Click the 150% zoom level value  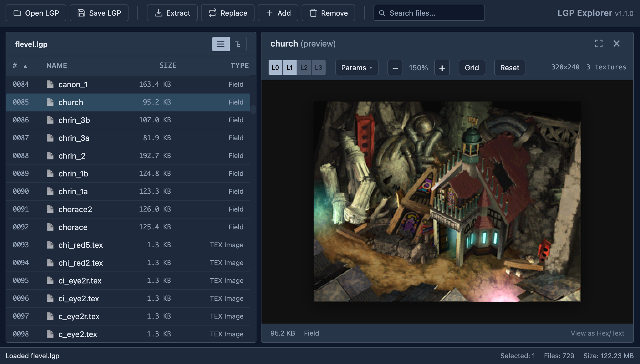coord(418,67)
